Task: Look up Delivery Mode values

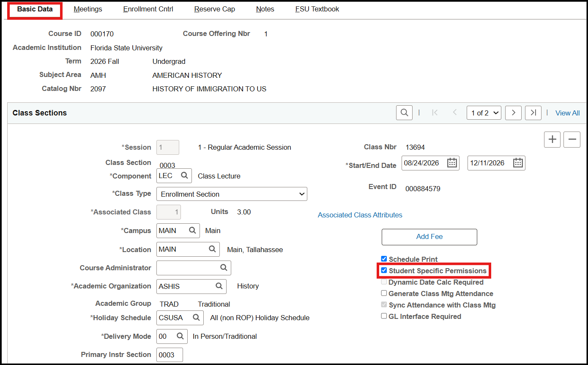Action: (180, 336)
